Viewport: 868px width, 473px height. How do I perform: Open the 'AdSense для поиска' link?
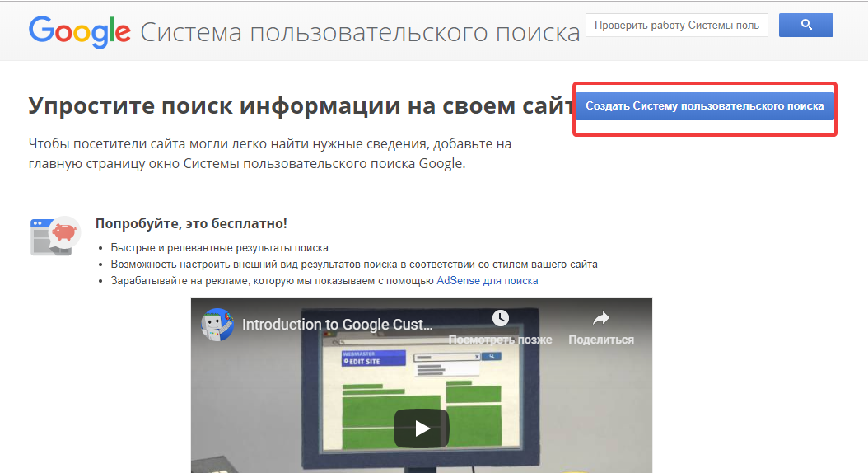point(488,281)
